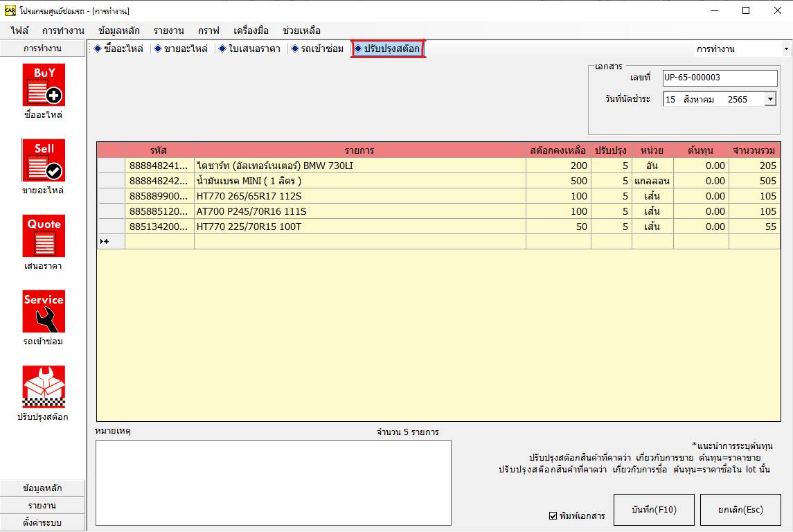Screen dimensions: 793x532
Task: Switch to the ใบเสนอราคา toolbar tab
Action: coord(249,48)
